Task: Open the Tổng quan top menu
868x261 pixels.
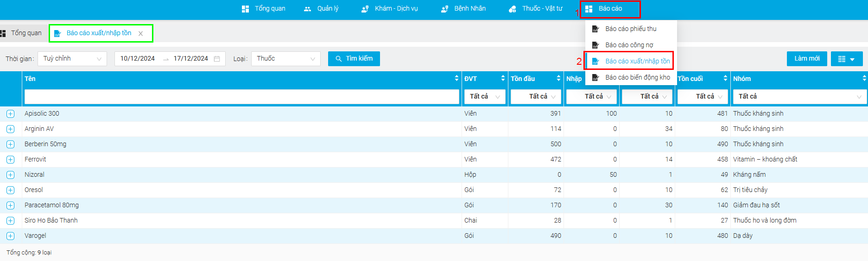Action: tap(263, 9)
